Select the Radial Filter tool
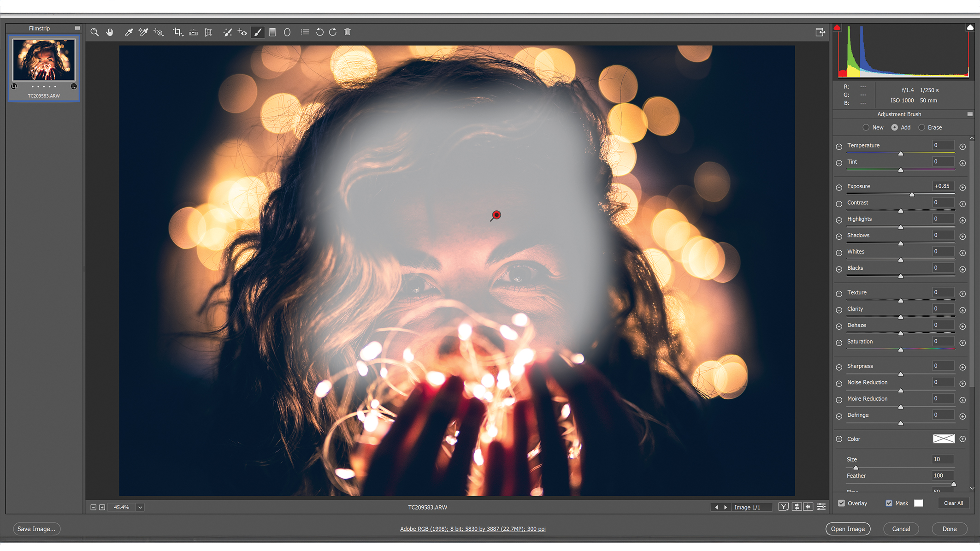The width and height of the screenshot is (980, 551). 287,32
